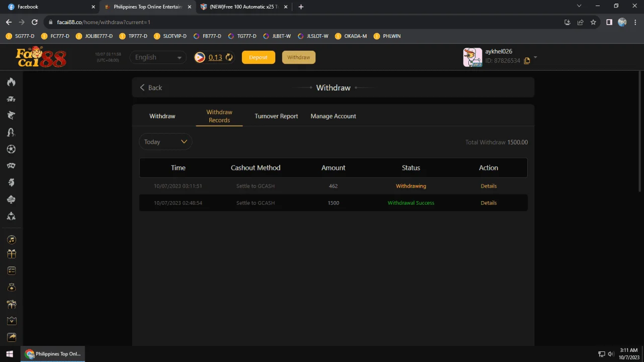Go Back from the Withdraw page

pyautogui.click(x=151, y=87)
